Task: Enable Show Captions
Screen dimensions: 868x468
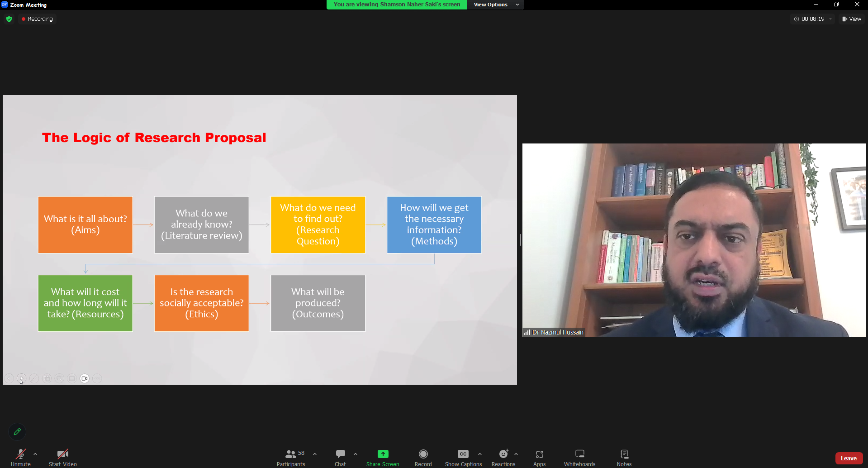Action: (x=463, y=457)
